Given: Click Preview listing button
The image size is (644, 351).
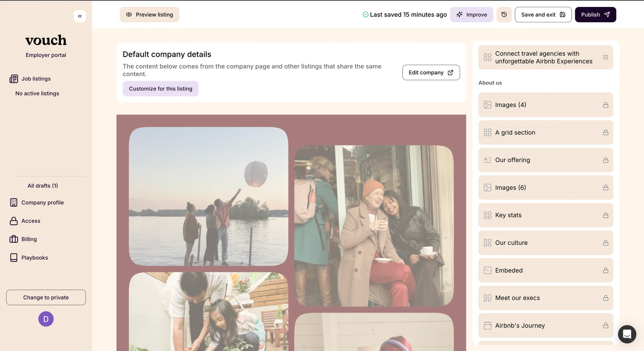Looking at the screenshot, I should point(149,15).
